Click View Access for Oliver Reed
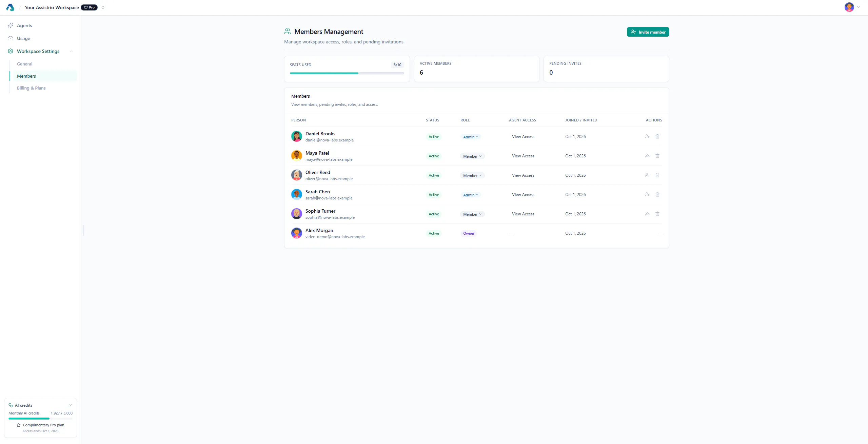 [x=523, y=175]
